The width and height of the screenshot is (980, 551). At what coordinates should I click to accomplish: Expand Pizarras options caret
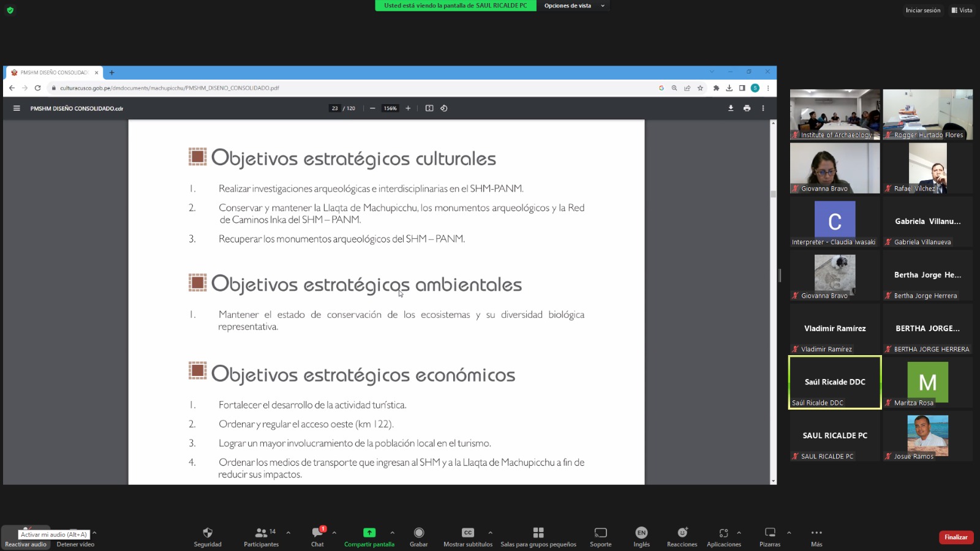pyautogui.click(x=789, y=533)
